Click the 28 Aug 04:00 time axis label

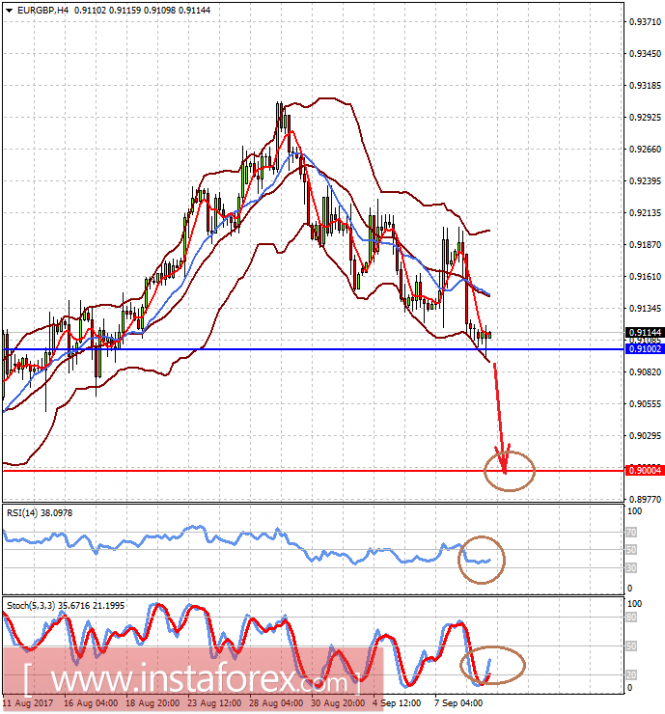click(x=276, y=703)
